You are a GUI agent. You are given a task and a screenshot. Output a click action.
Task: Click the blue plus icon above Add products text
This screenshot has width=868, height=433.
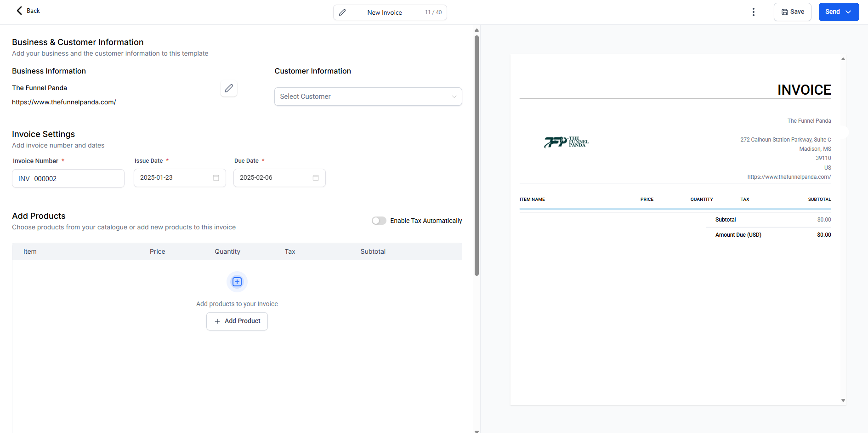[x=237, y=282]
